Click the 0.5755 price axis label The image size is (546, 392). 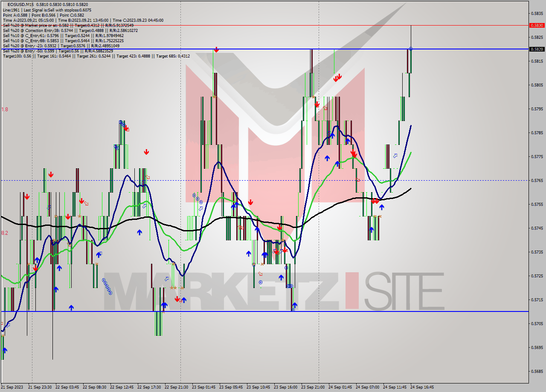coord(537,204)
